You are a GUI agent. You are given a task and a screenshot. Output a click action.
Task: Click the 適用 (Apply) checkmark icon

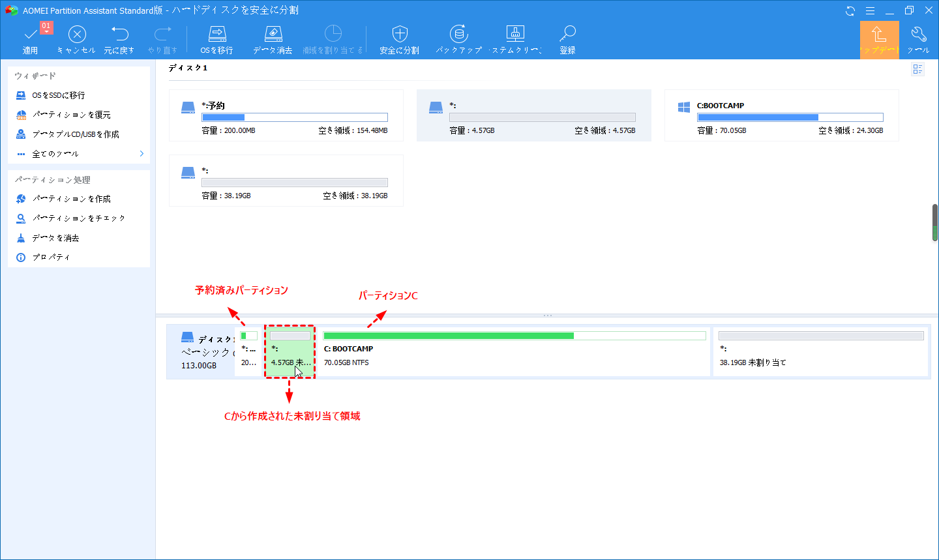point(31,35)
